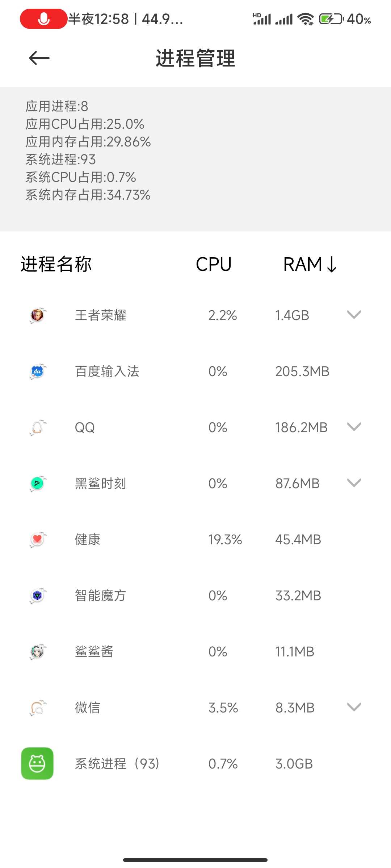Tap the 健康 heart icon
The width and height of the screenshot is (391, 868).
click(x=38, y=539)
